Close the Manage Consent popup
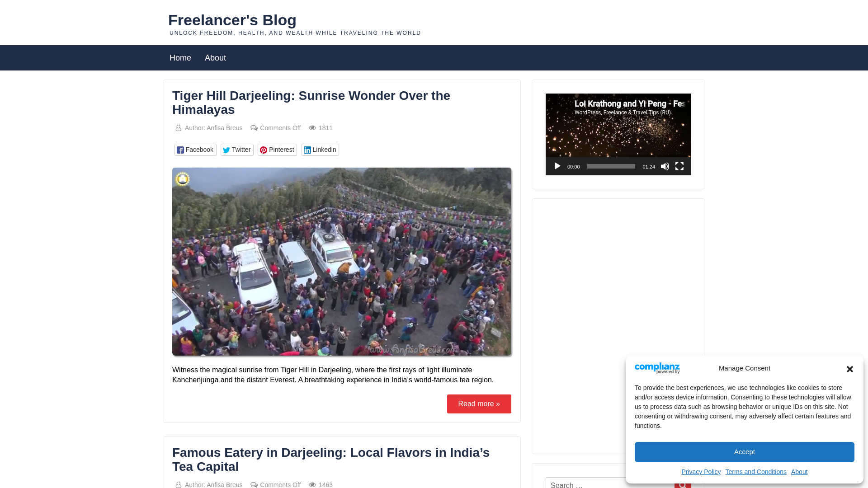 pyautogui.click(x=849, y=369)
